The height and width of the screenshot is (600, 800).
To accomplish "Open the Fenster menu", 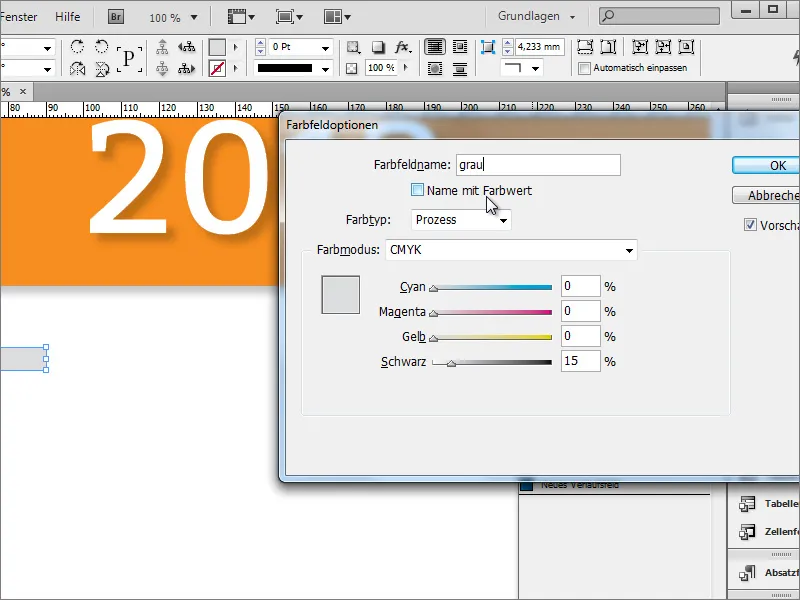I will [19, 17].
